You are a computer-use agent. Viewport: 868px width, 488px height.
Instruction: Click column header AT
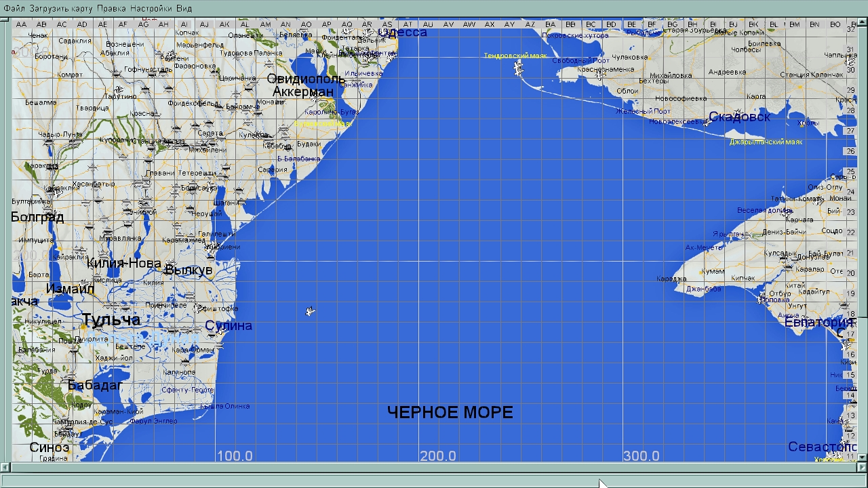tap(408, 24)
